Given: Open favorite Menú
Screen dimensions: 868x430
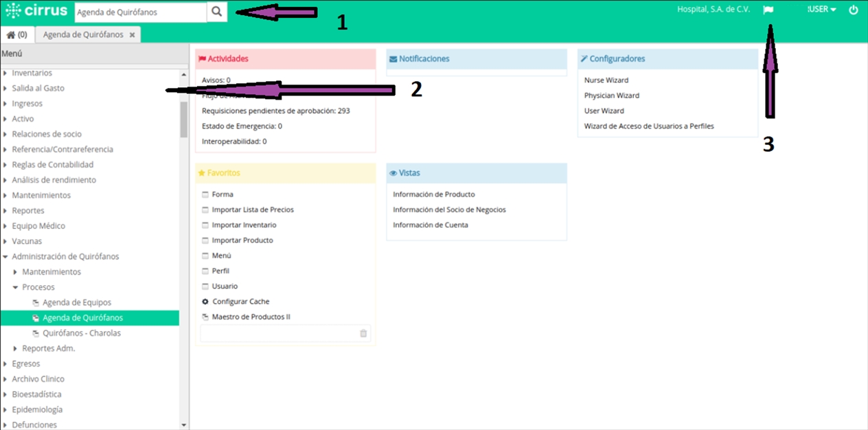Looking at the screenshot, I should [222, 256].
